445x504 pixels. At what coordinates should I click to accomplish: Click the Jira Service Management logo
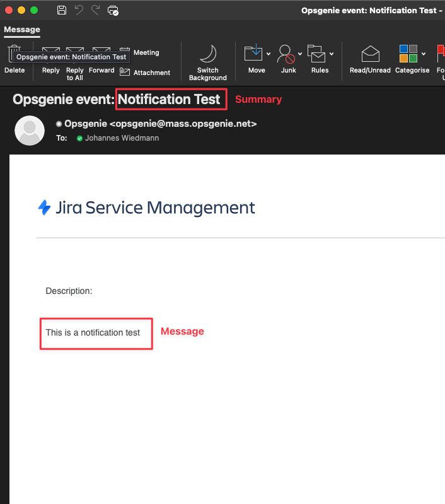pos(146,208)
